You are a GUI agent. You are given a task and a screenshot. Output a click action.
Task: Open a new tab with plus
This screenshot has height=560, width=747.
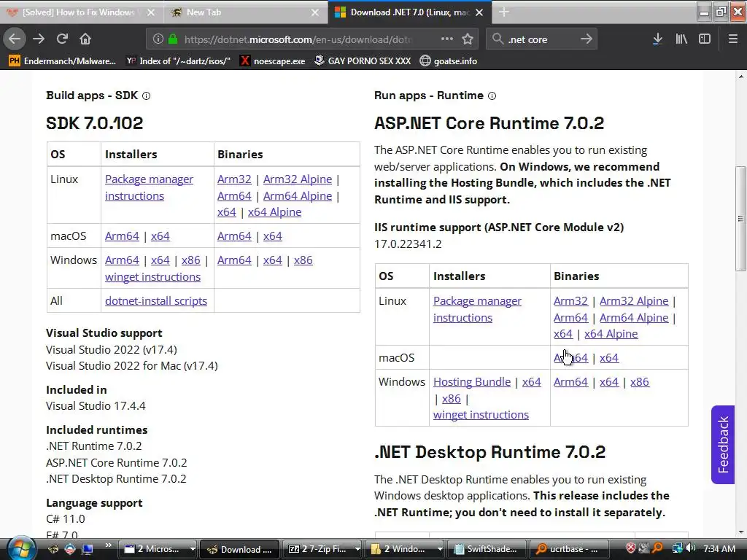click(504, 12)
